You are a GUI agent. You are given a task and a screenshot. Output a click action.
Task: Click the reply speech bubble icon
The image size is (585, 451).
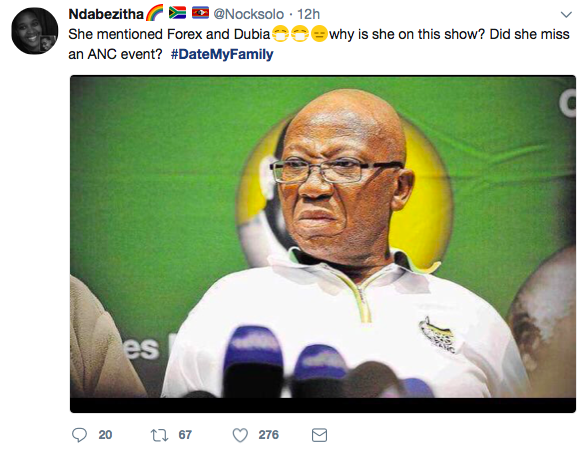[79, 435]
